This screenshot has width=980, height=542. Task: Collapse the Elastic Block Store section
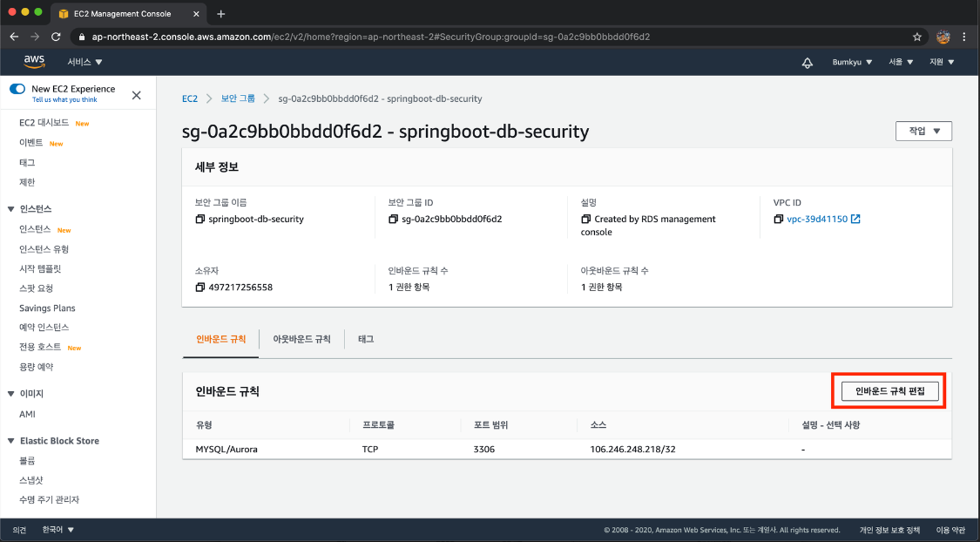point(10,441)
